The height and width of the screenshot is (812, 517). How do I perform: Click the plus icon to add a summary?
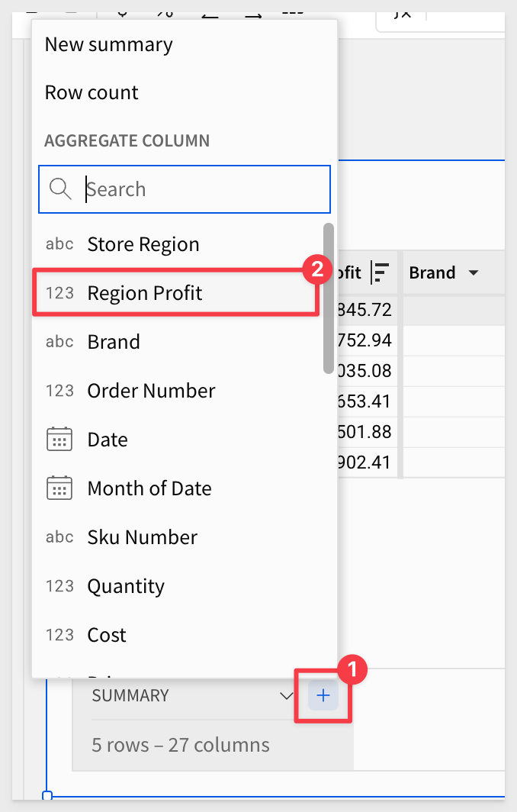point(323,695)
